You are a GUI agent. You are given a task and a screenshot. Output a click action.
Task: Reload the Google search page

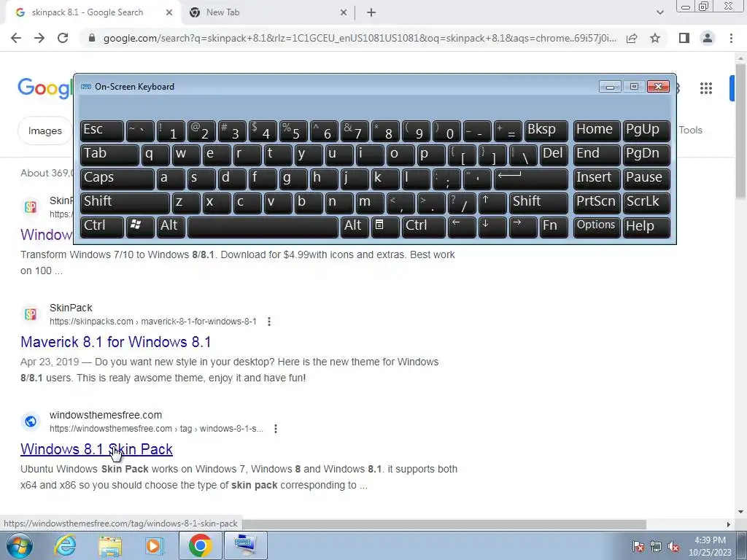pos(63,38)
